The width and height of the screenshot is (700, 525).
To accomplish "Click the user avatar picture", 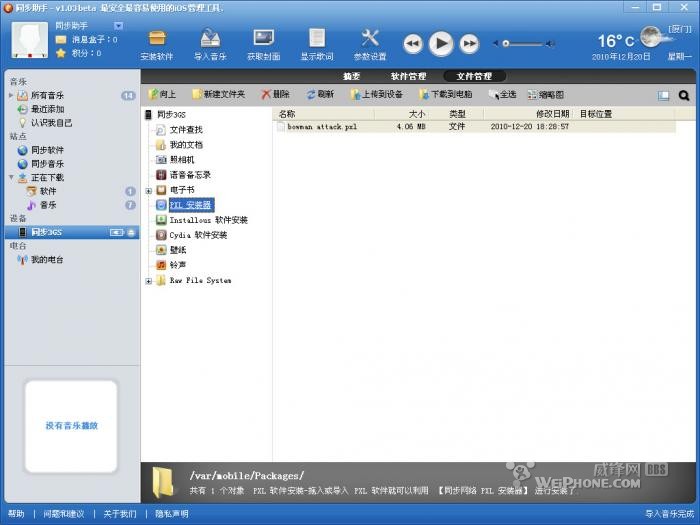I will tap(30, 40).
